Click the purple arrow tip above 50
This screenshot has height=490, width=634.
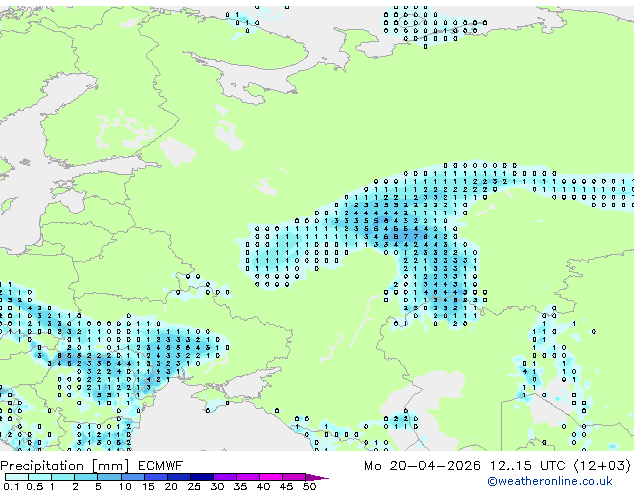click(317, 477)
